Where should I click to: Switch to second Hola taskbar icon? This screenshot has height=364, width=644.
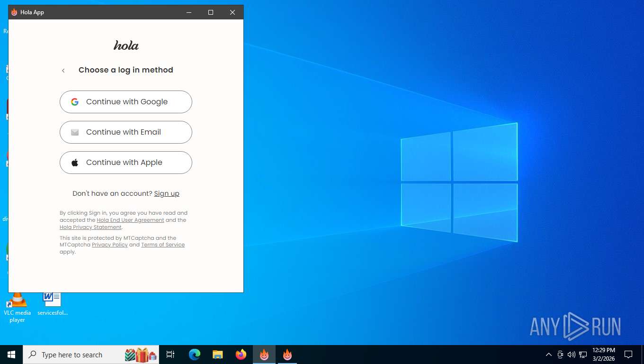[x=287, y=355]
